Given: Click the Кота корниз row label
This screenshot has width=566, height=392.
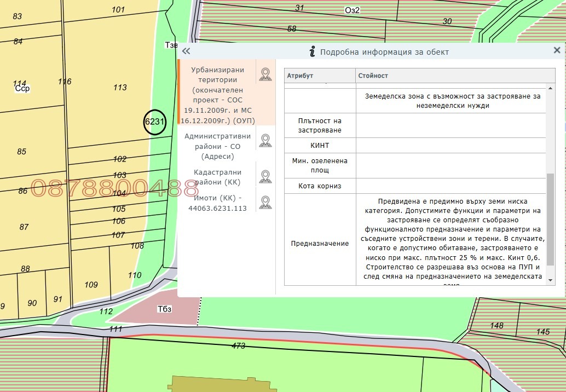Looking at the screenshot, I should pyautogui.click(x=320, y=186).
